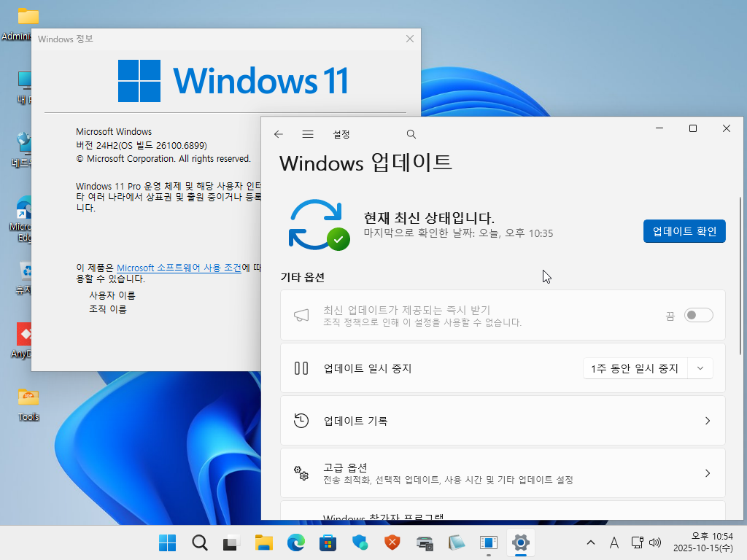This screenshot has height=560, width=747.
Task: Open Microsoft Store from the taskbar
Action: [328, 542]
